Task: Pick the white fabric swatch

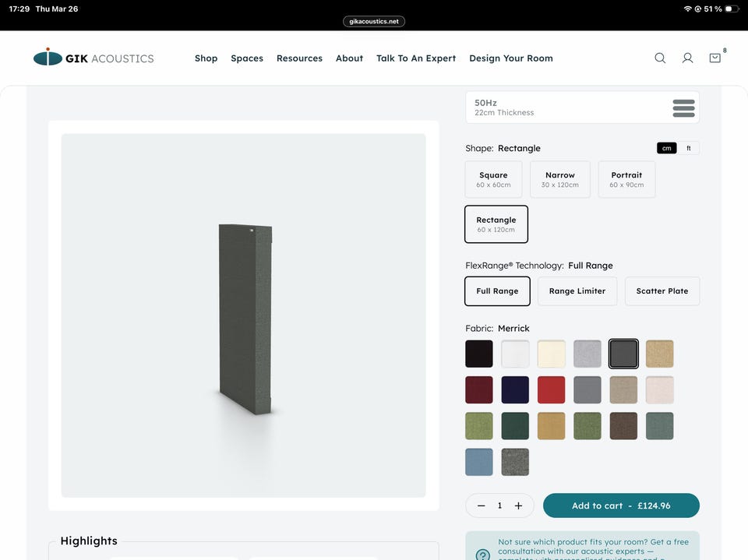Action: coord(515,354)
